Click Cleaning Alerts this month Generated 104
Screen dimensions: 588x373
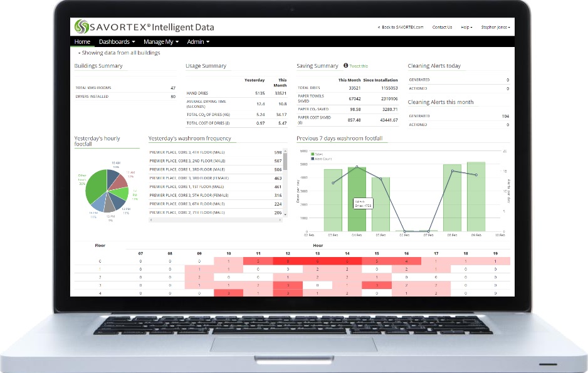pos(505,116)
